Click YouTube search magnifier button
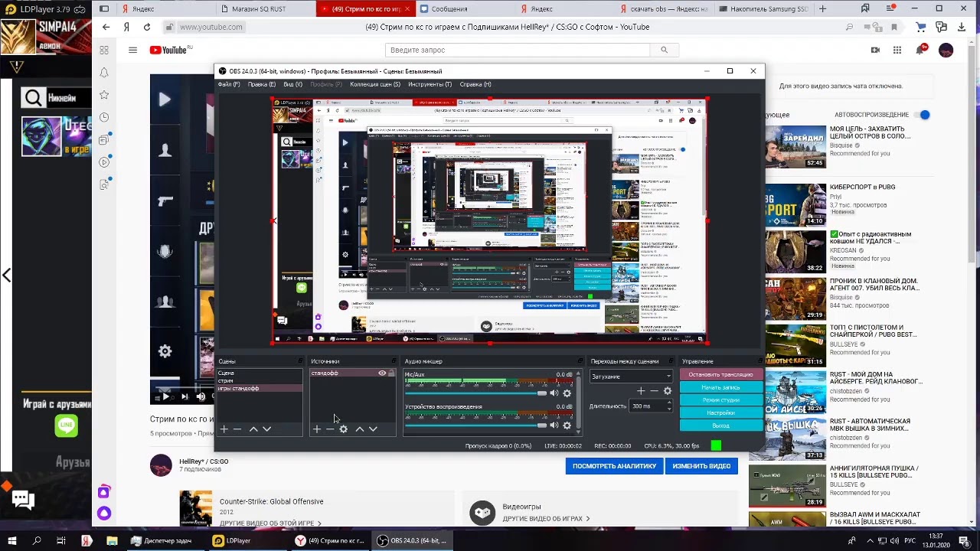Viewport: 980px width, 551px height. (664, 50)
